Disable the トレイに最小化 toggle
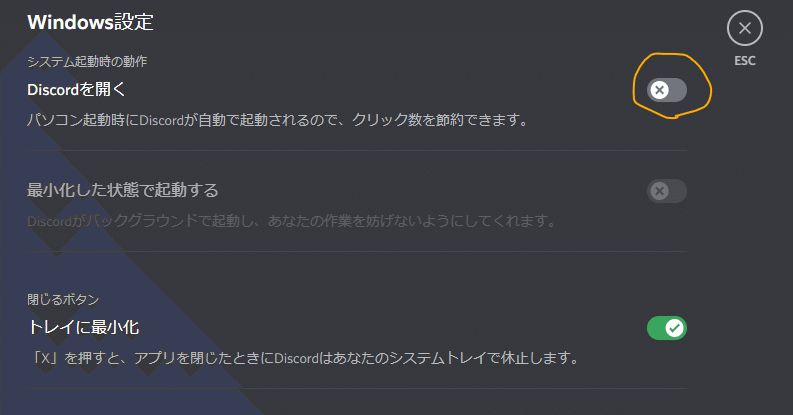Viewport: 793px width, 415px height. coord(667,328)
